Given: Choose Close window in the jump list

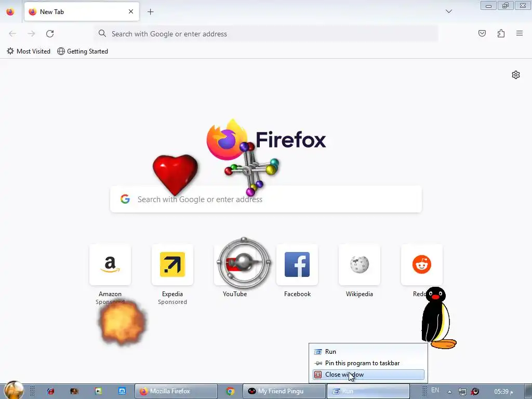Looking at the screenshot, I should point(368,375).
